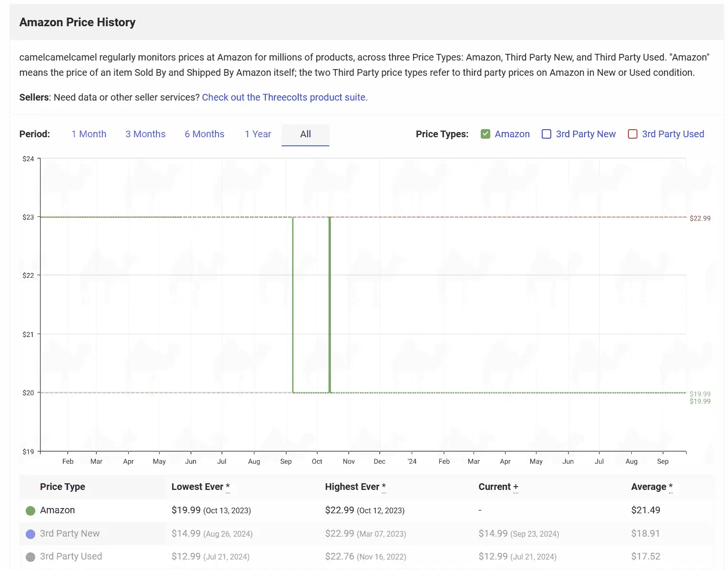728x570 pixels.
Task: Click the price spike in October chart
Action: (330, 305)
